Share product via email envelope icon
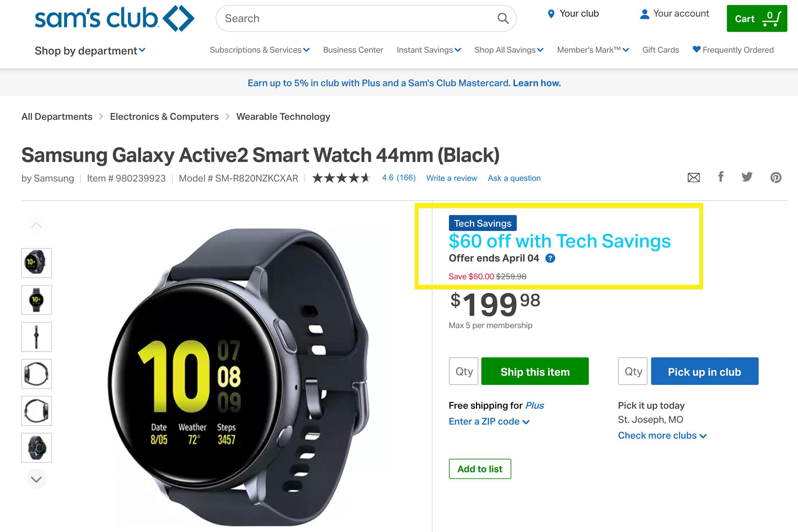798x532 pixels. point(693,178)
